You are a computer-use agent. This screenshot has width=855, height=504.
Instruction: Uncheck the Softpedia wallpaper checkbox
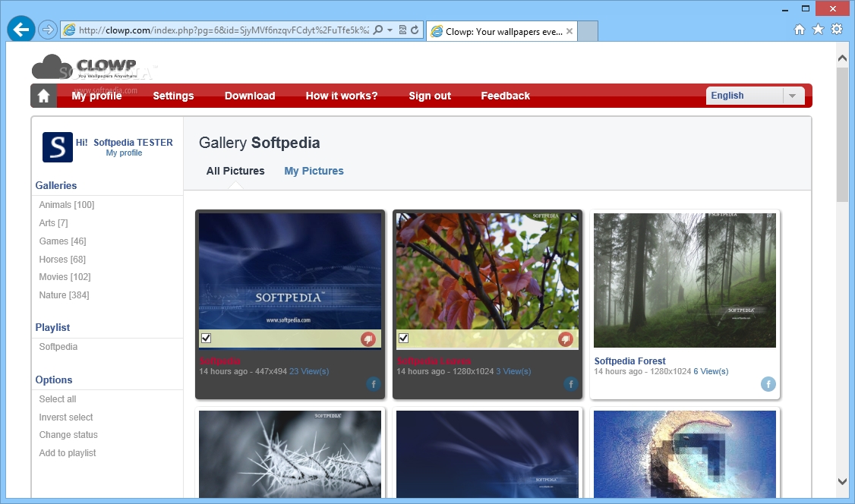click(x=206, y=339)
